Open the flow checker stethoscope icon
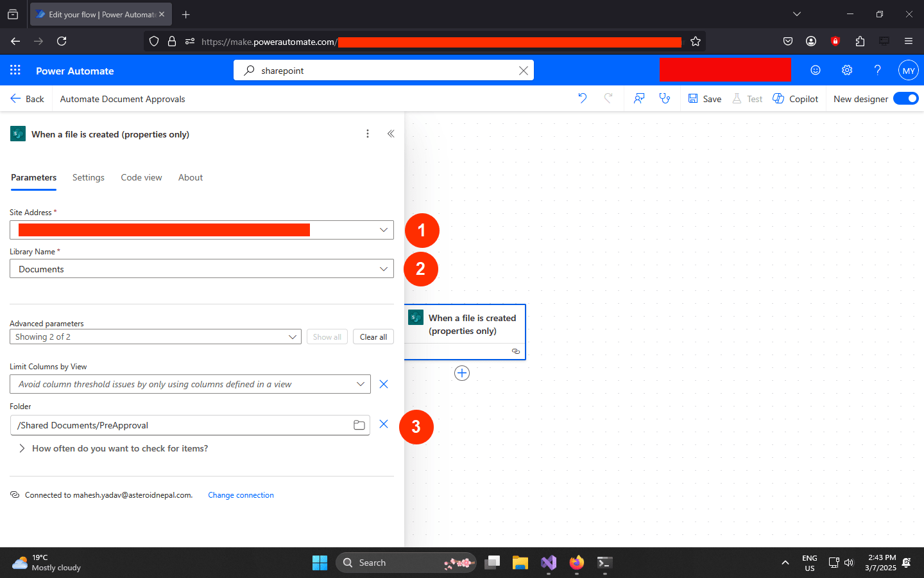This screenshot has height=578, width=924. pos(665,98)
